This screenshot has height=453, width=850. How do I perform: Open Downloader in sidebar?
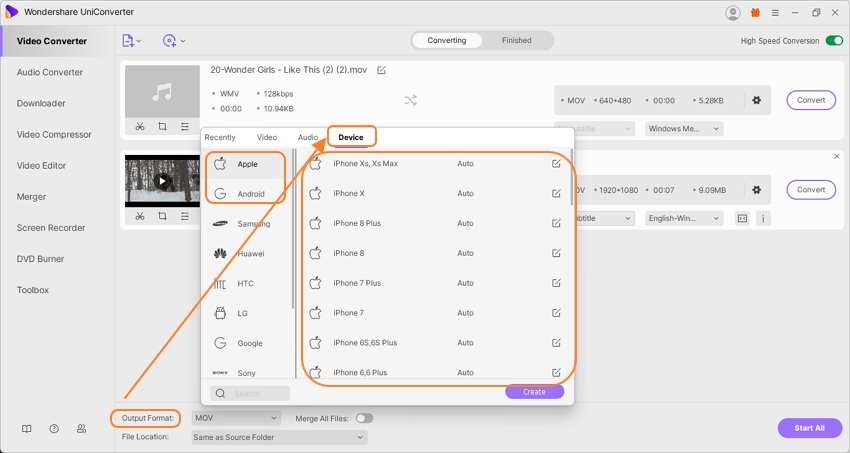tap(41, 103)
